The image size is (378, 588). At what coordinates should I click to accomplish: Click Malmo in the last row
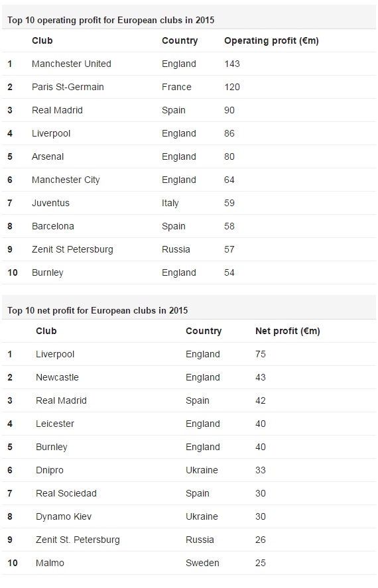pyautogui.click(x=50, y=563)
